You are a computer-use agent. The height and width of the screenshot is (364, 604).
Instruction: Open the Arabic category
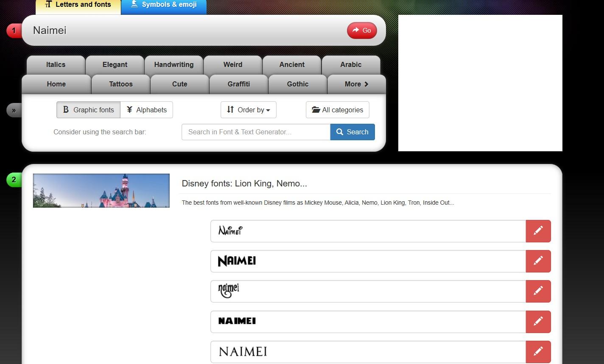351,65
